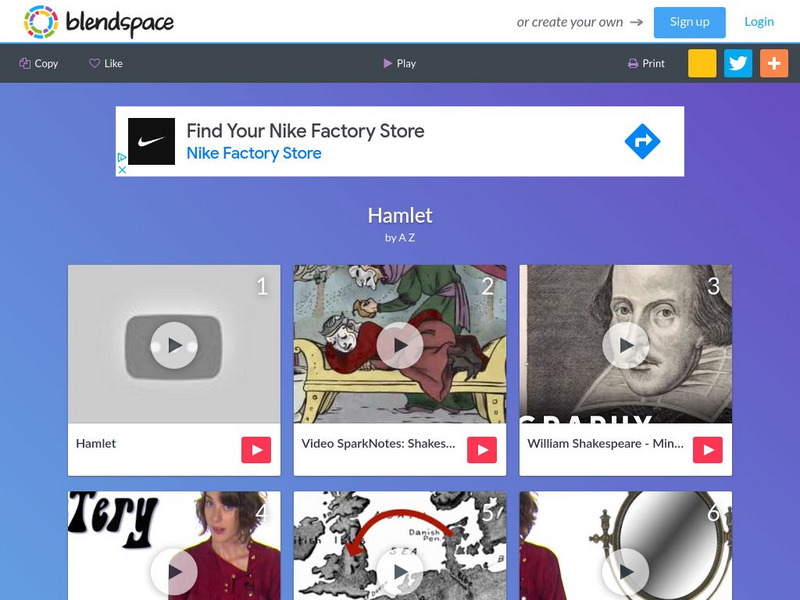Click the orange plus share icon
The height and width of the screenshot is (600, 800).
coord(773,63)
